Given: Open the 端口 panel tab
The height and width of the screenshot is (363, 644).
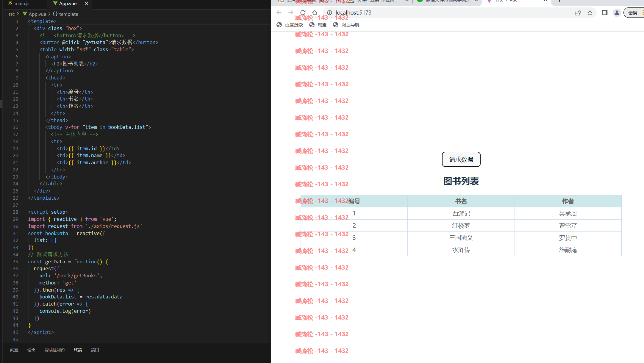Looking at the screenshot, I should pyautogui.click(x=95, y=350).
